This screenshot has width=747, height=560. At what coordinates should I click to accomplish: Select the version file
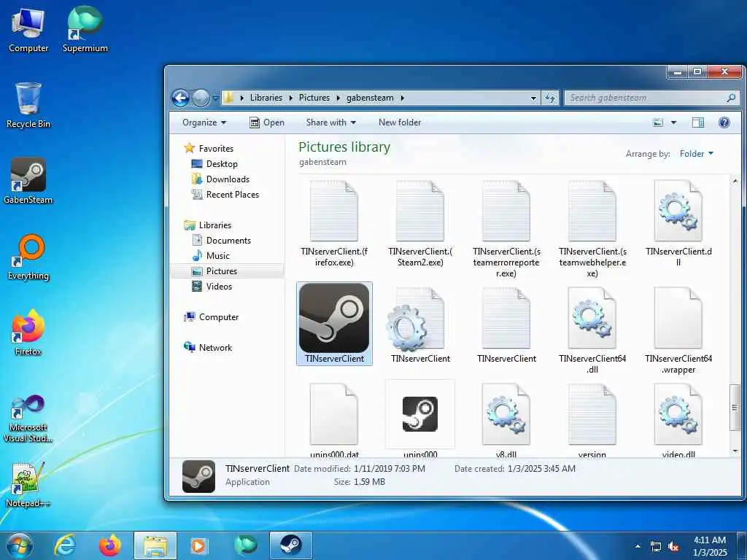[592, 420]
